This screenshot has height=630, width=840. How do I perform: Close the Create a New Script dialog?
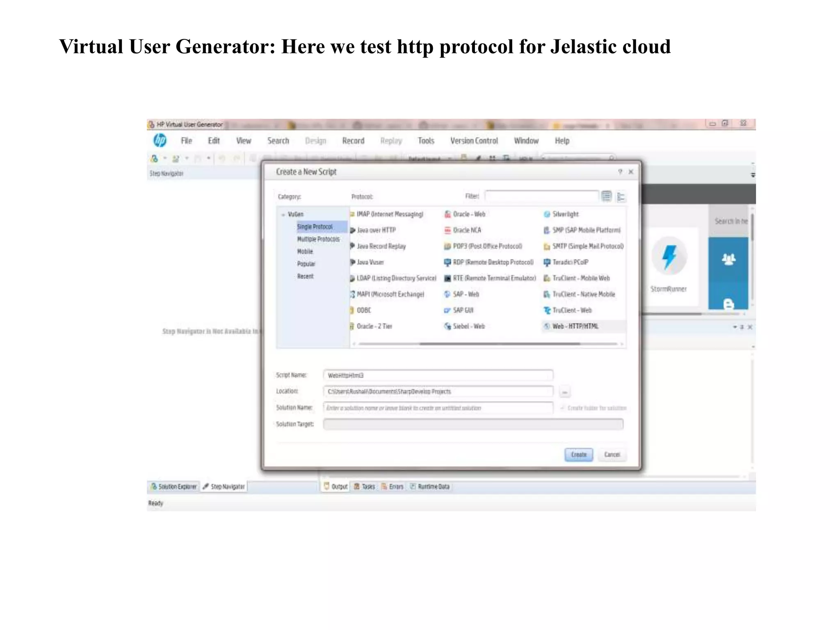tap(631, 172)
